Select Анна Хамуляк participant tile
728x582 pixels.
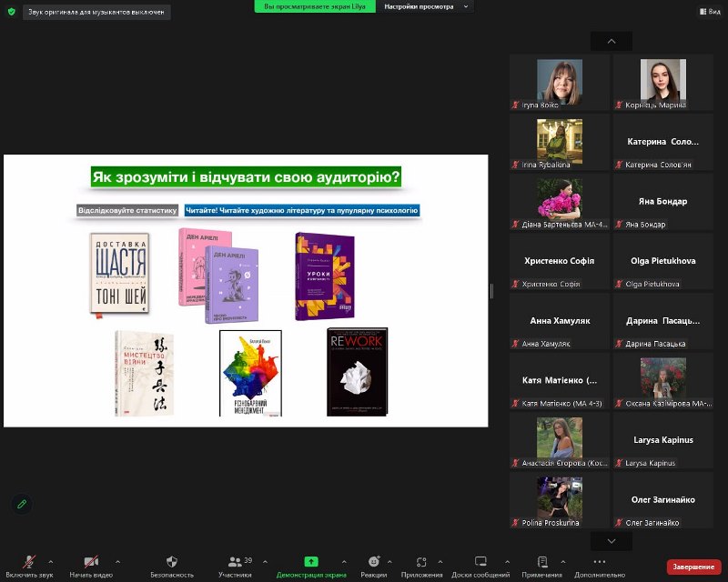coord(560,321)
